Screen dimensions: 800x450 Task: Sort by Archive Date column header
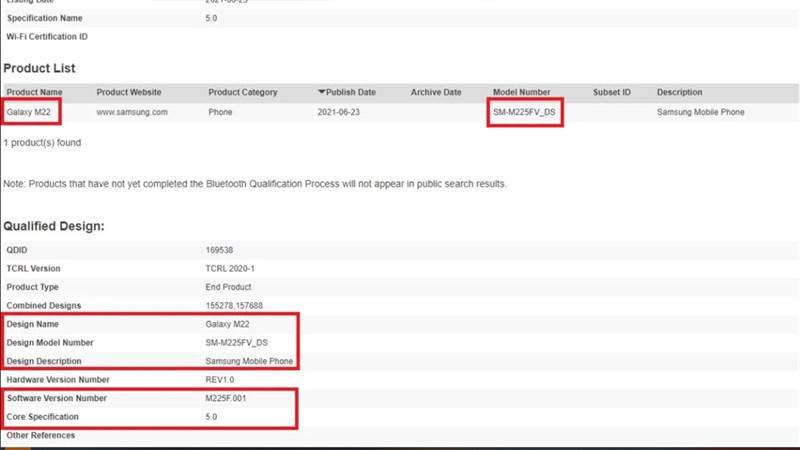point(436,92)
